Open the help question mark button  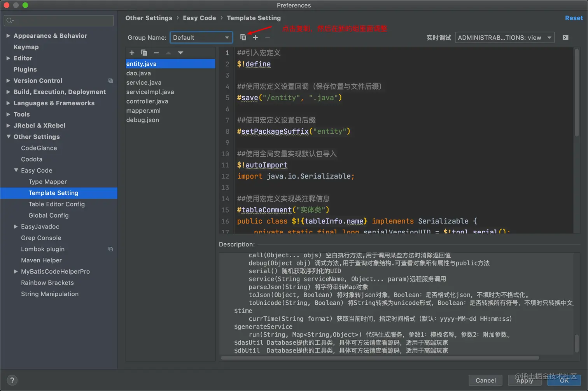click(12, 381)
